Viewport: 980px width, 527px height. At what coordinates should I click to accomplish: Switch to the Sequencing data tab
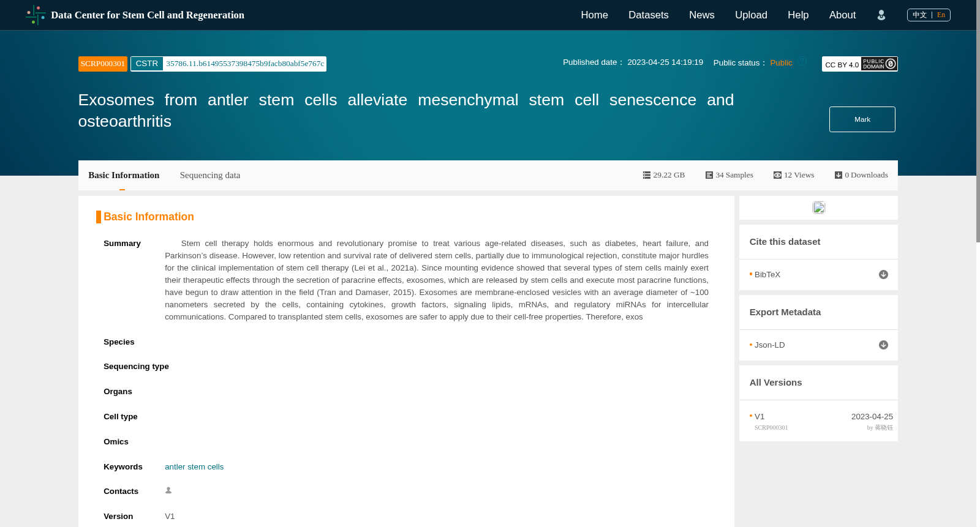coord(210,175)
